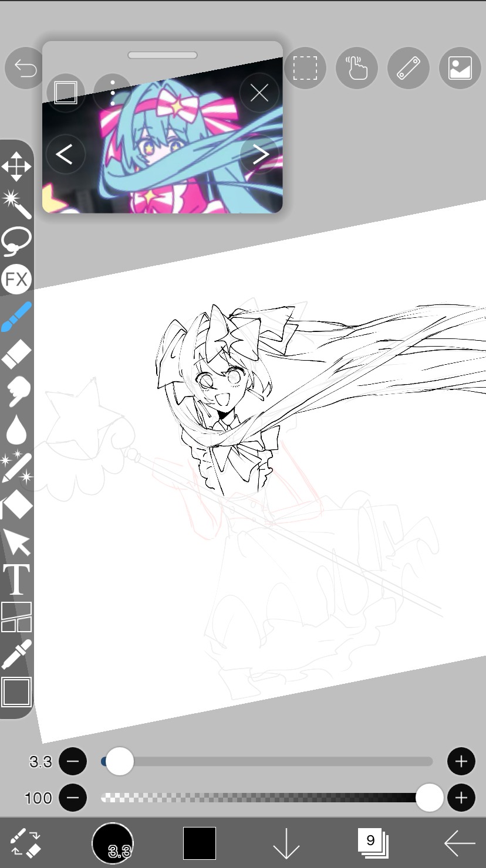Tap the back arrow button
The height and width of the screenshot is (868, 486).
(x=460, y=843)
